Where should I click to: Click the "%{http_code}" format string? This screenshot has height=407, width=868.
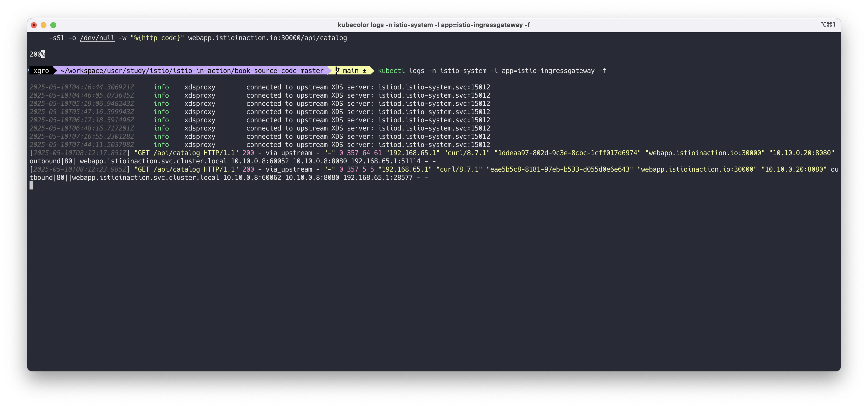click(x=157, y=38)
